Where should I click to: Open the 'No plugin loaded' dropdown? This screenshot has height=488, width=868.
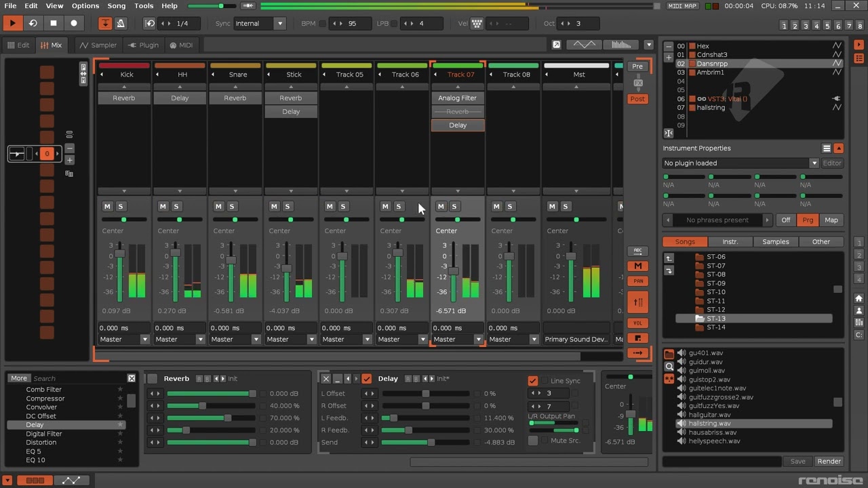pos(741,163)
